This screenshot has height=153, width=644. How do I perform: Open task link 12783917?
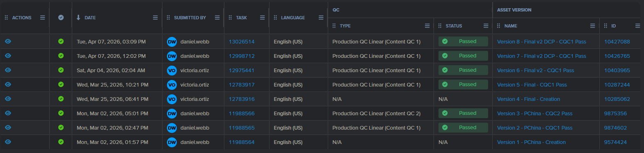[x=242, y=85]
